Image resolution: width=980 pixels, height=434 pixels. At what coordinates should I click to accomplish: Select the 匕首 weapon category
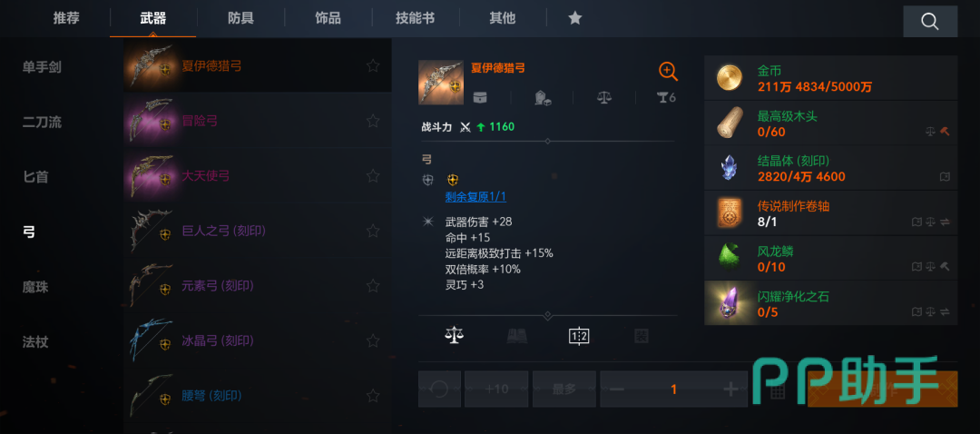(x=35, y=177)
